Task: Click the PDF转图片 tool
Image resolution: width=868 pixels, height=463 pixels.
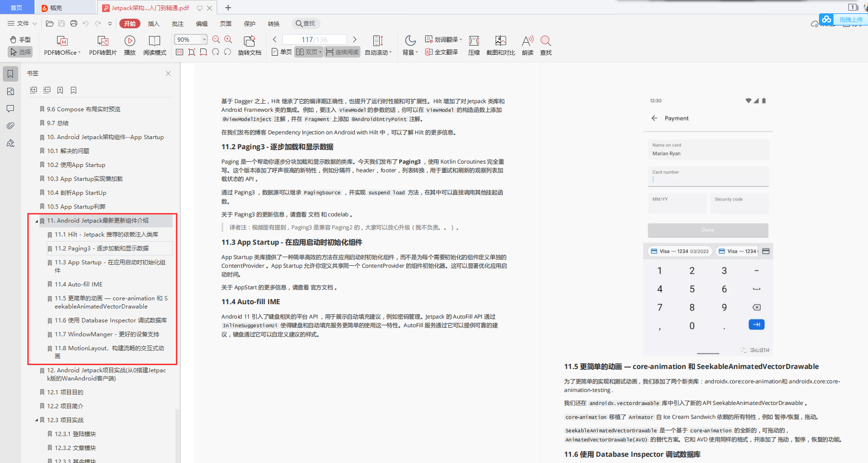Action: pyautogui.click(x=103, y=46)
